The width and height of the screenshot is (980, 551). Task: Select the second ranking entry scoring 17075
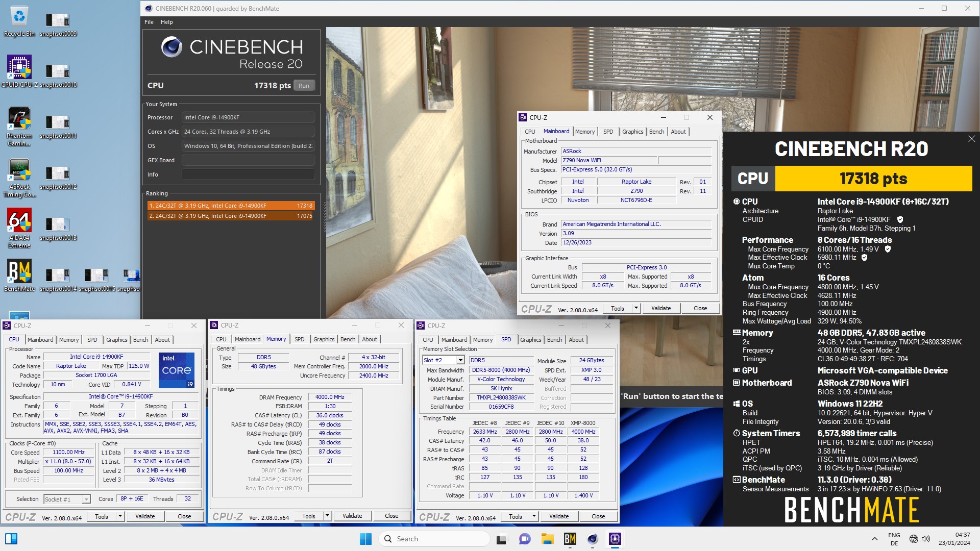coord(231,216)
